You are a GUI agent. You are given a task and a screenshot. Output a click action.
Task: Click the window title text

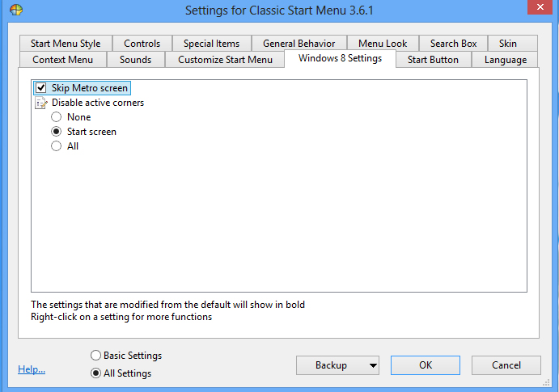[279, 10]
